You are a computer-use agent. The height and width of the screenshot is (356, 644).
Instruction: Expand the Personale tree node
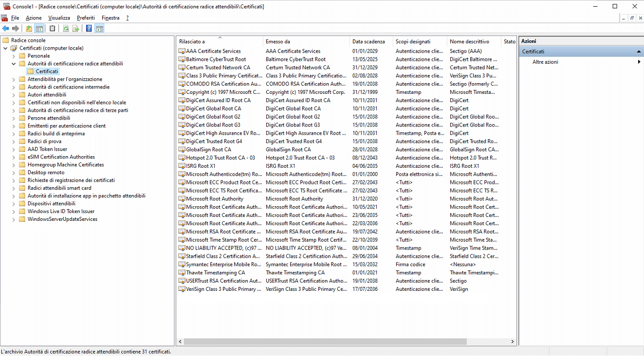[14, 56]
